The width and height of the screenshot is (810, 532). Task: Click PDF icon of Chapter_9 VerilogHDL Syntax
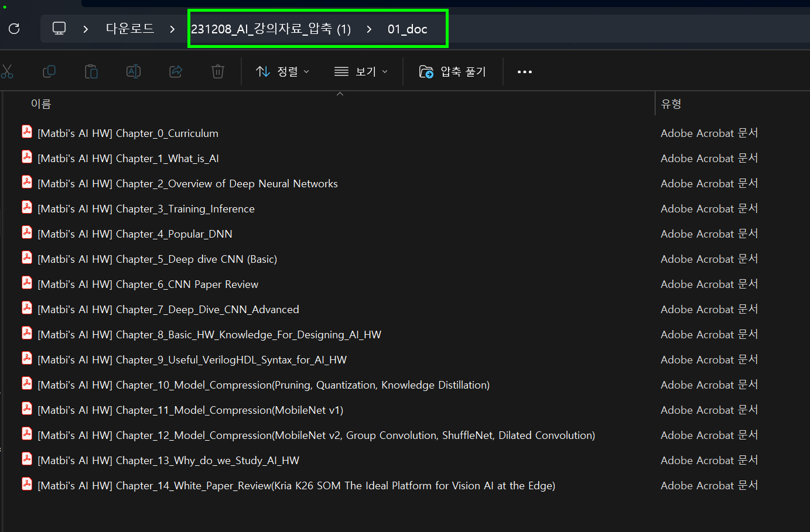tap(27, 358)
